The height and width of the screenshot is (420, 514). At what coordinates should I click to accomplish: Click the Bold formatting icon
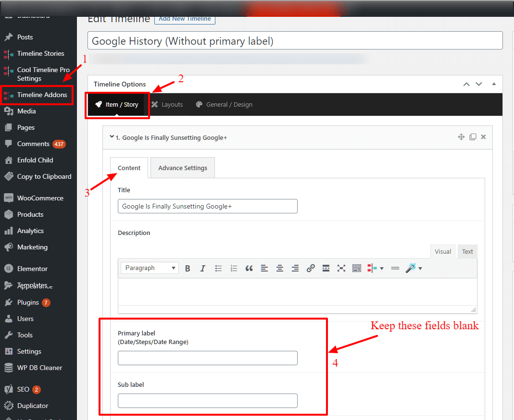pos(188,268)
